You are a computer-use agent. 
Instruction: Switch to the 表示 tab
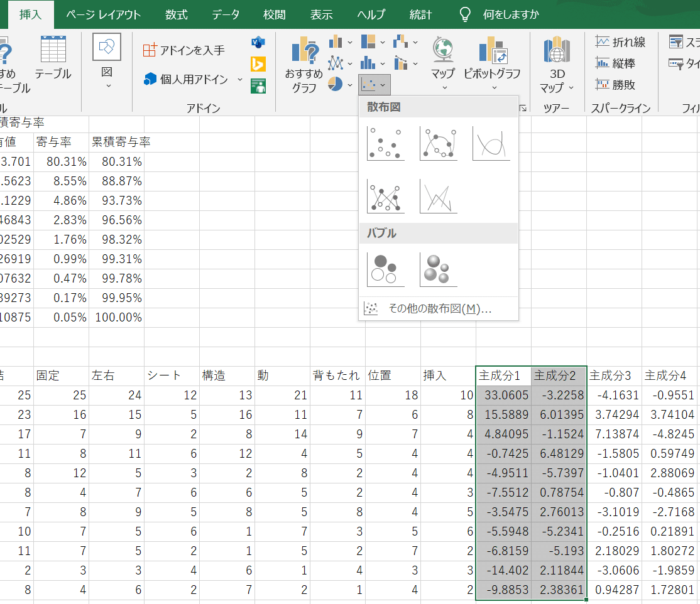[x=322, y=14]
